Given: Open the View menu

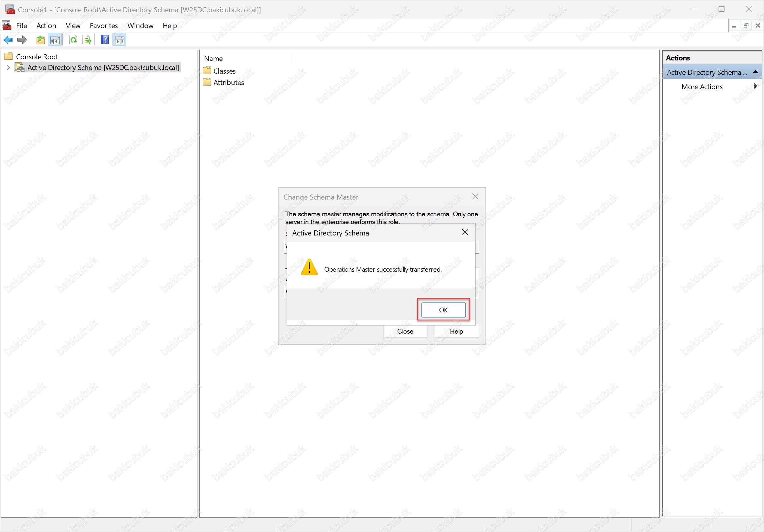Looking at the screenshot, I should point(73,26).
